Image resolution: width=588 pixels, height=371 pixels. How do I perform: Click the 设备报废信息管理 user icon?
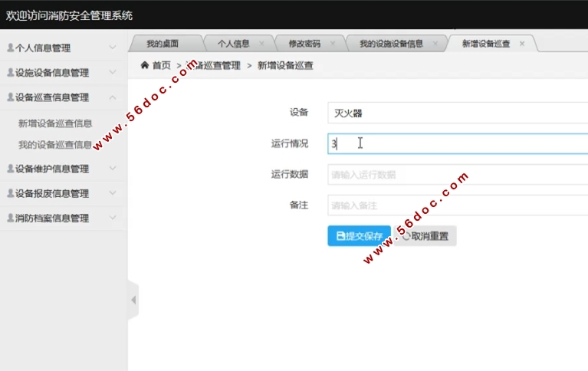pyautogui.click(x=11, y=193)
